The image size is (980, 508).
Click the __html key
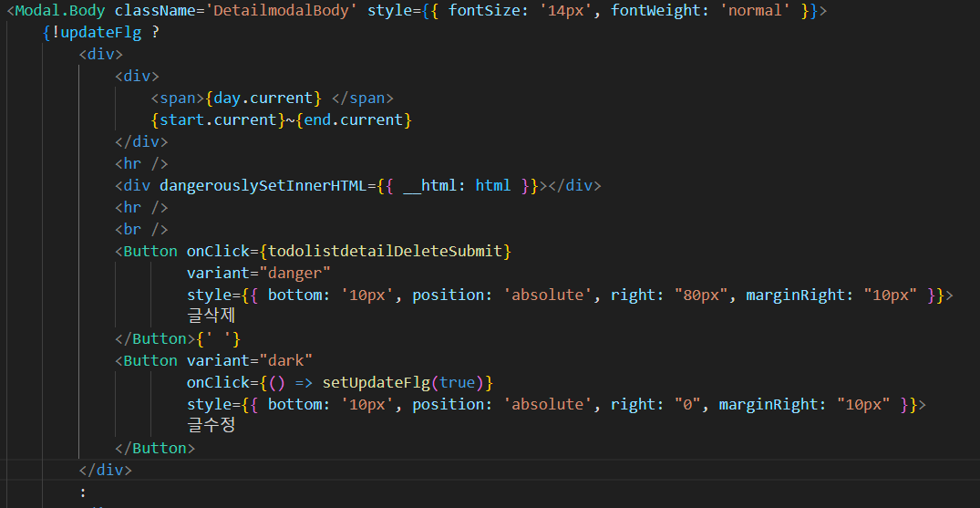coord(429,186)
